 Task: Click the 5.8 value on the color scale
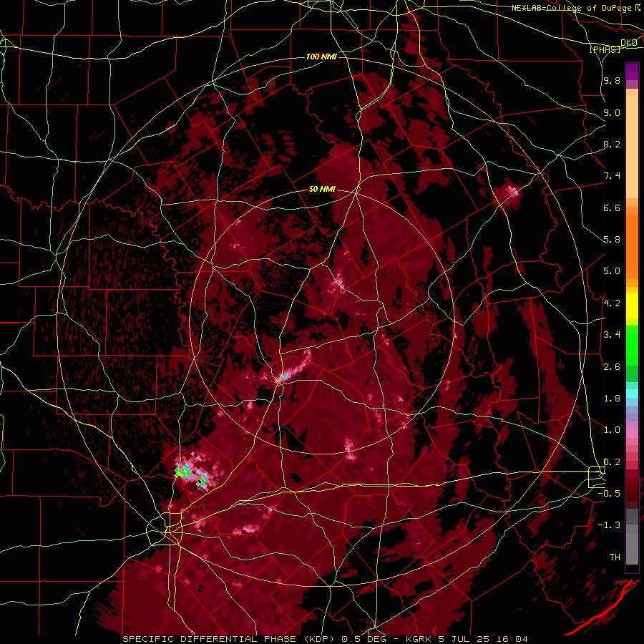pyautogui.click(x=612, y=240)
